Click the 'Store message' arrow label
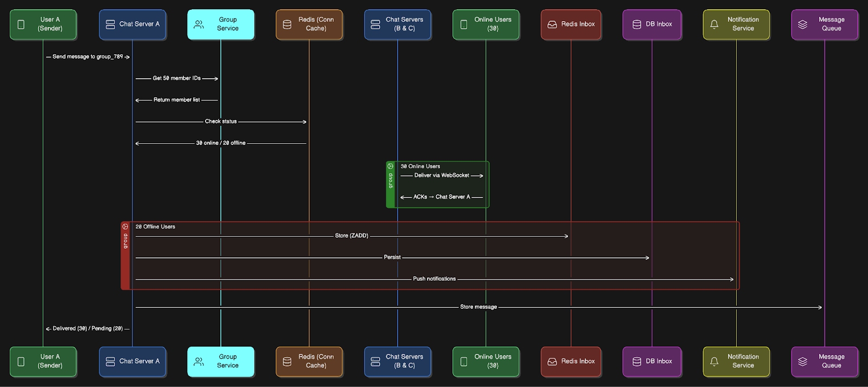 478,307
